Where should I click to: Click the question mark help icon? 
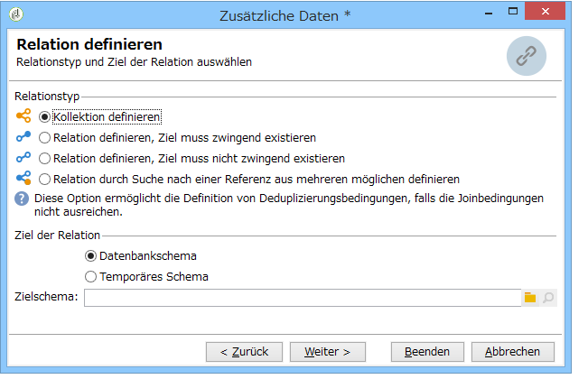coord(22,199)
